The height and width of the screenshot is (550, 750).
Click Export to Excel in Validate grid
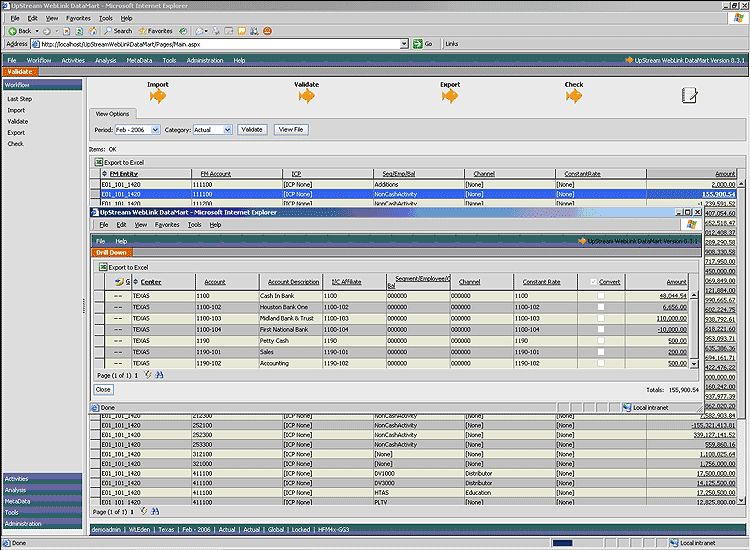pos(120,162)
